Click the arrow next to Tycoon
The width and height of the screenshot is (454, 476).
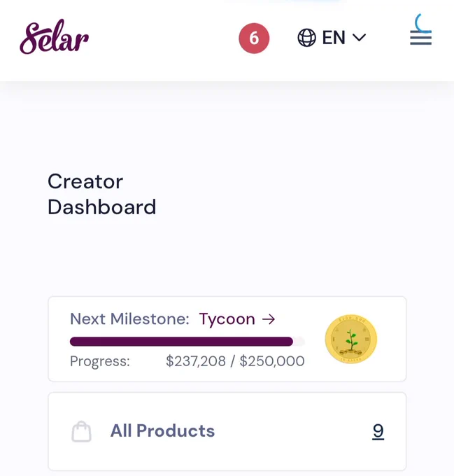pyautogui.click(x=269, y=319)
